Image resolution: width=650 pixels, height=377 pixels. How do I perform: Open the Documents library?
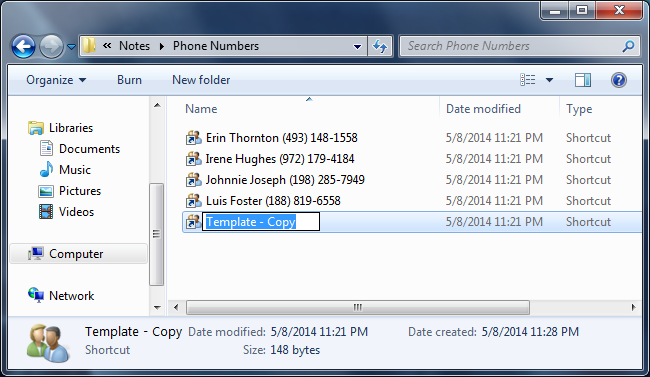[89, 149]
